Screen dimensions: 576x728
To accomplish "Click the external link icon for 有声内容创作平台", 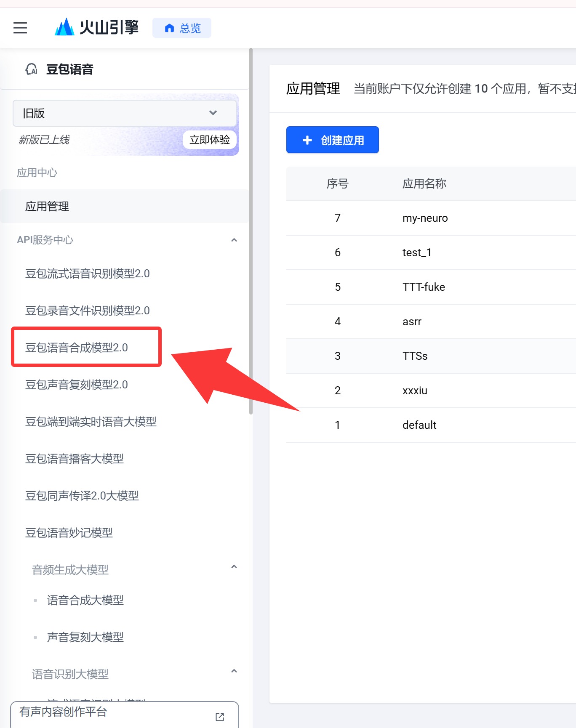I will pos(220,717).
